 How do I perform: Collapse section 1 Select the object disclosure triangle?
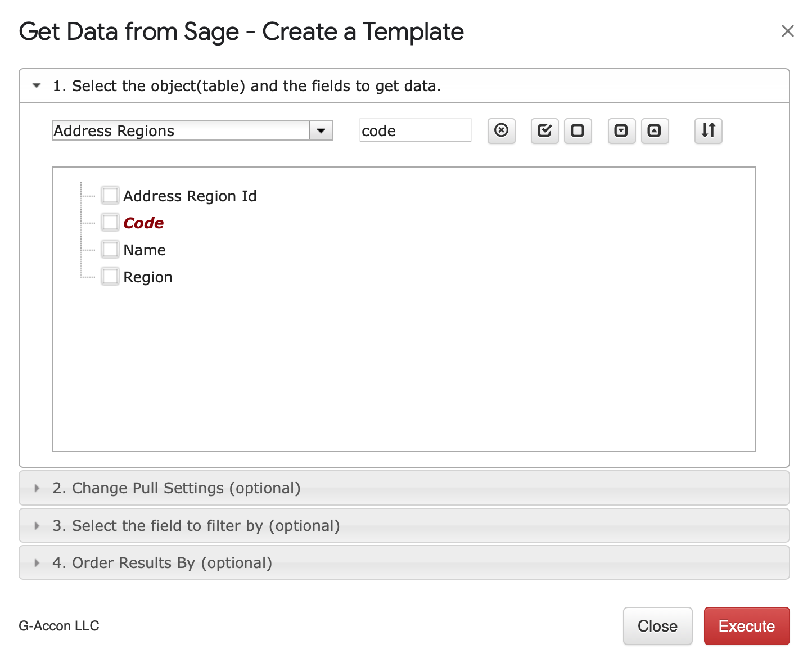(x=37, y=86)
